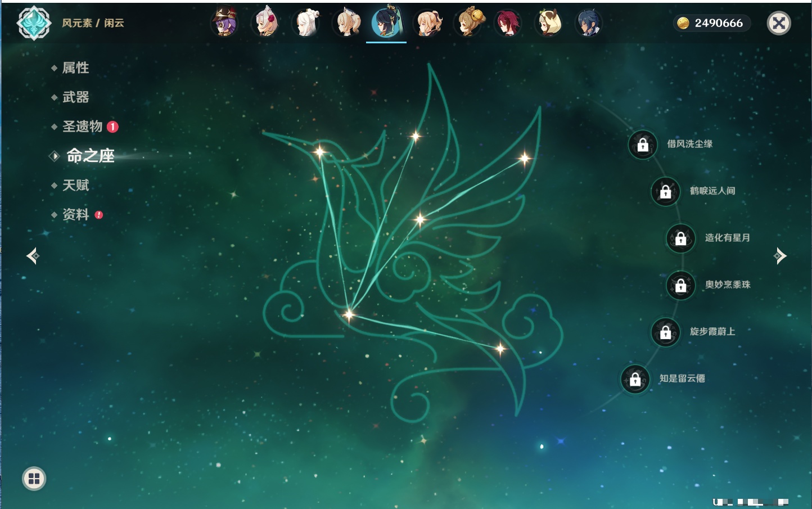
Task: Select the red-haired character avatar
Action: (x=508, y=23)
